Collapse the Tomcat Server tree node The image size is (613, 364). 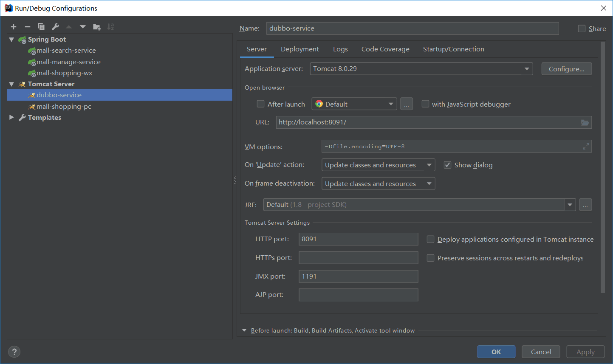point(11,84)
